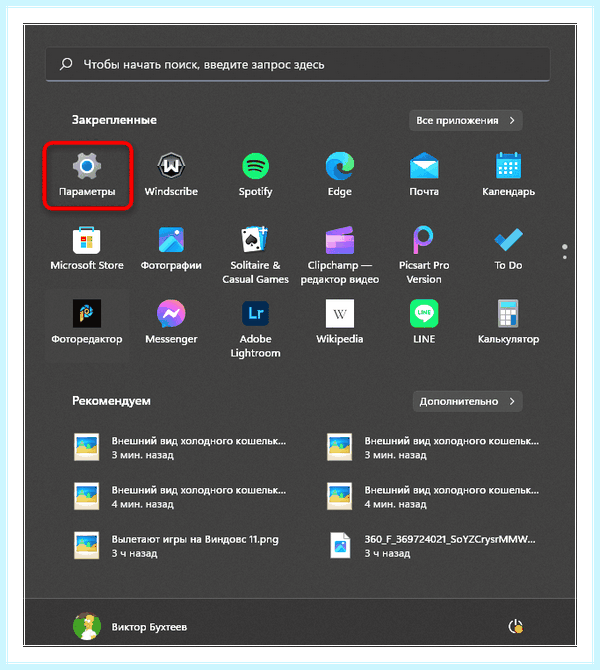Open Solitaire & Casual Games
Screen dimensions: 600x670
point(255,256)
